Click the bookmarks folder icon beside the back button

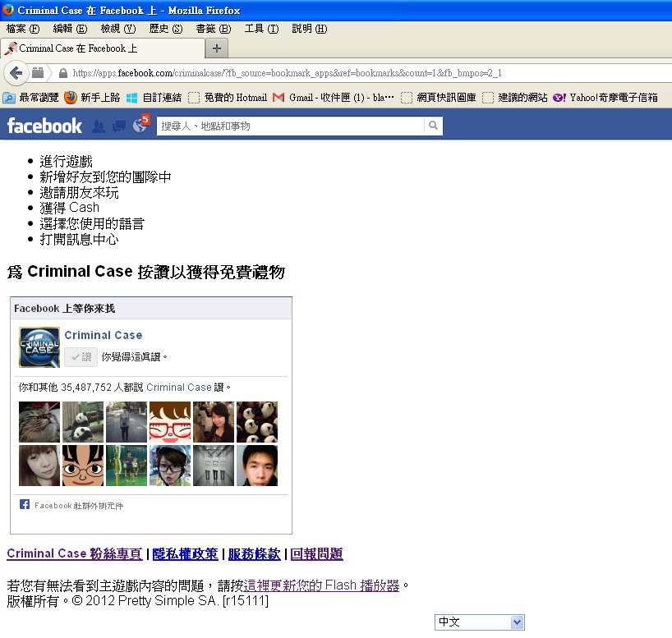point(38,73)
